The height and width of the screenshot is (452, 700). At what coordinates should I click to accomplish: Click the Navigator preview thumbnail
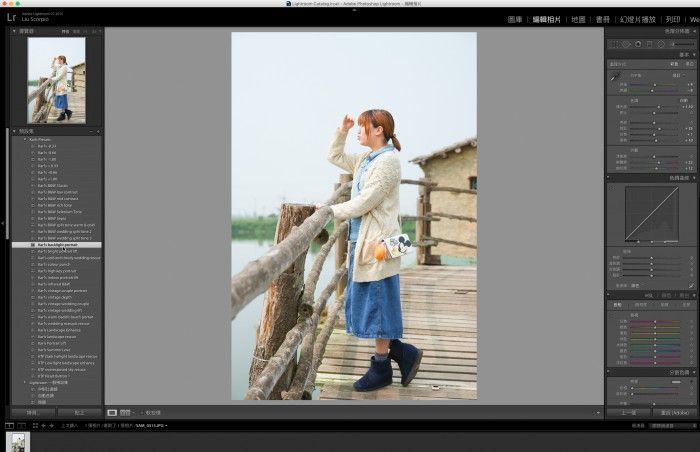(56, 80)
